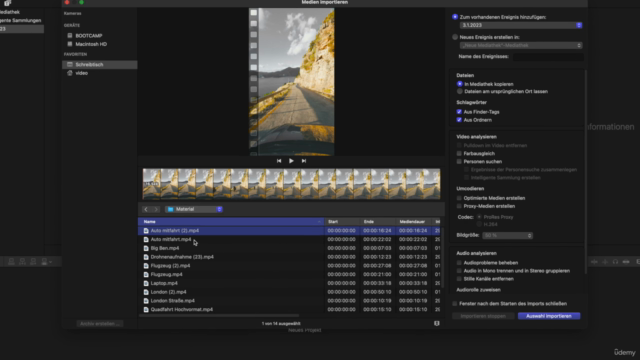640x360 pixels.
Task: Skip to next clip with skip-forward button
Action: tap(304, 161)
